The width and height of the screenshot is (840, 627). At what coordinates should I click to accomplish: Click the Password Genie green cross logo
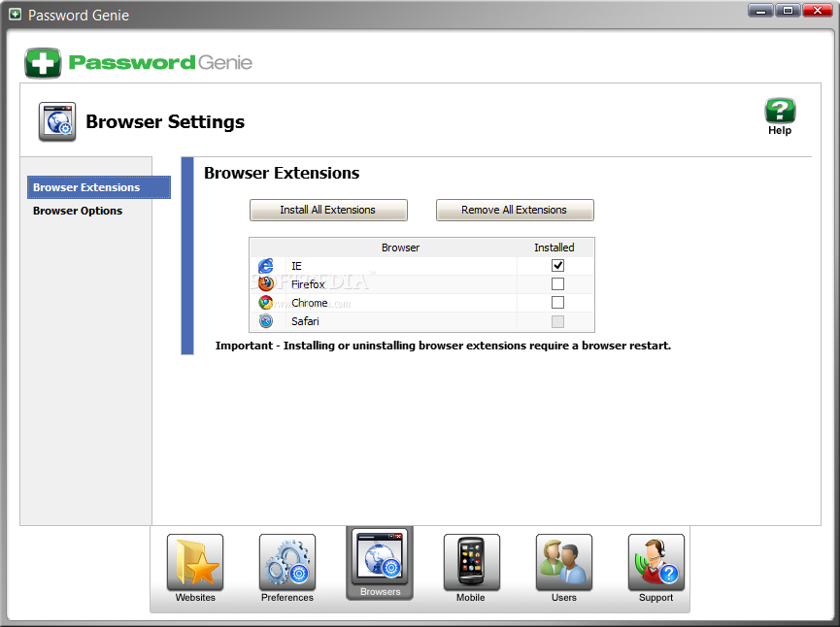pyautogui.click(x=43, y=63)
